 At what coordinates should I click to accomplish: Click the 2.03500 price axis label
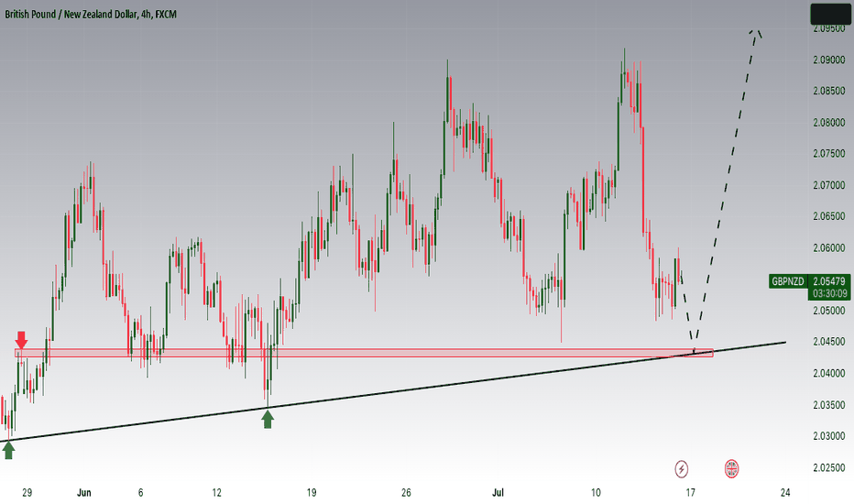[x=829, y=405]
